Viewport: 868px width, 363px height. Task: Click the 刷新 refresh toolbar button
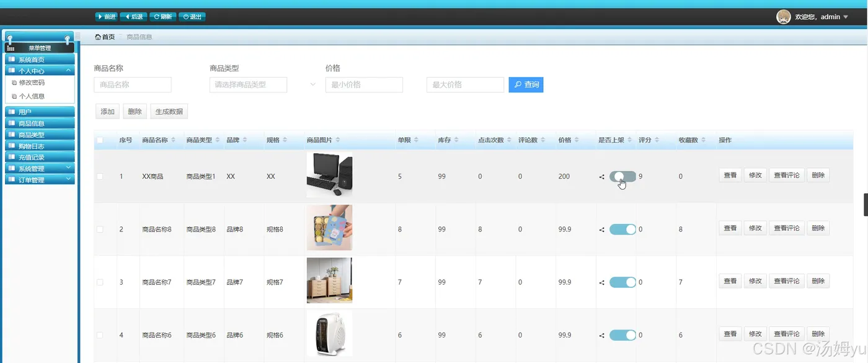162,17
